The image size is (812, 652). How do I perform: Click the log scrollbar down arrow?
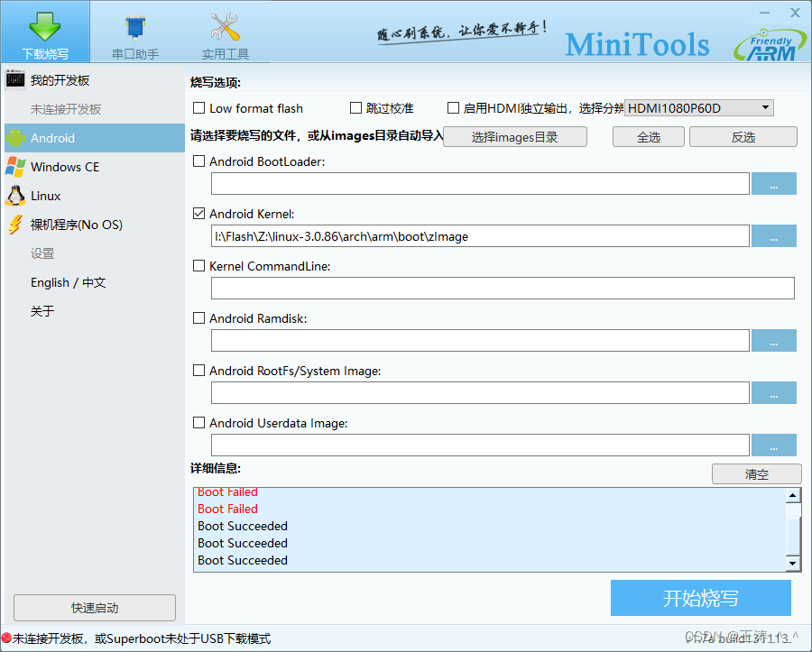click(793, 564)
